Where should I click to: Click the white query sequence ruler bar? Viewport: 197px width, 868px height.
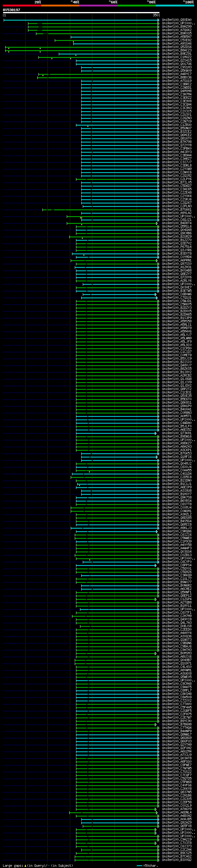[x=81, y=12]
